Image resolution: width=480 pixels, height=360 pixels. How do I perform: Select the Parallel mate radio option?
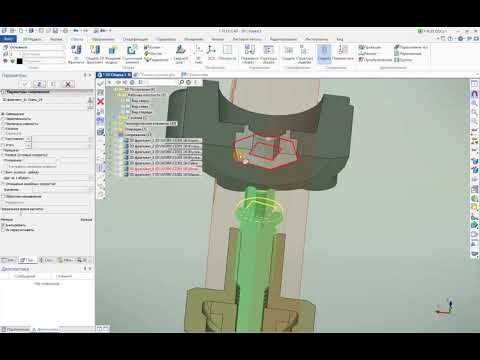(17, 119)
